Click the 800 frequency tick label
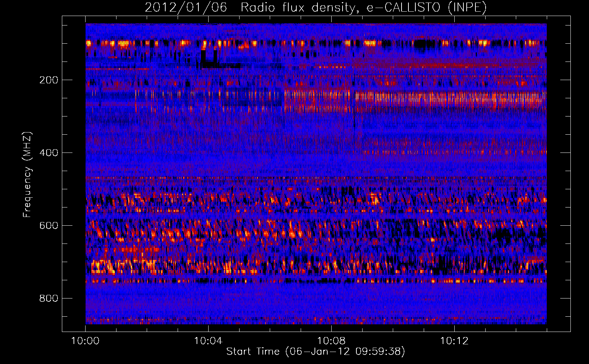The height and width of the screenshot is (364, 589). pos(49,298)
